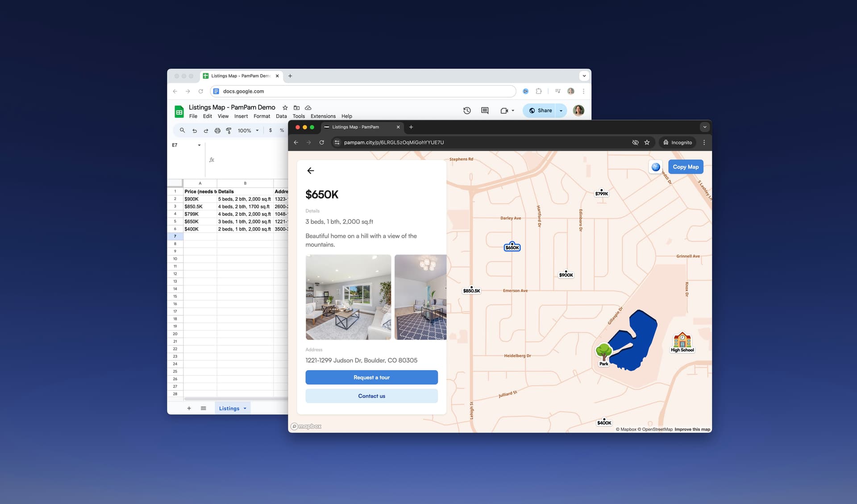Image resolution: width=857 pixels, height=504 pixels.
Task: Open the Extensions menu
Action: click(323, 116)
